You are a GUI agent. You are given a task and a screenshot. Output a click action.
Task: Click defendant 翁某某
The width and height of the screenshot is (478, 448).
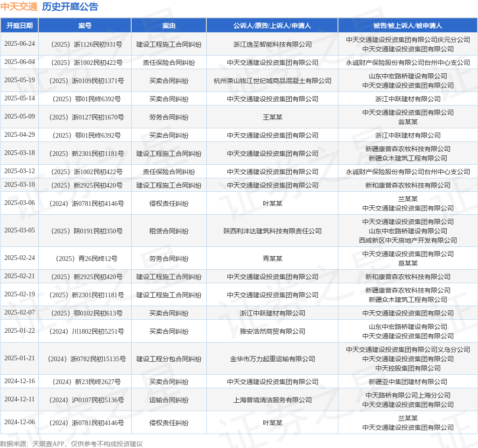[x=408, y=122]
